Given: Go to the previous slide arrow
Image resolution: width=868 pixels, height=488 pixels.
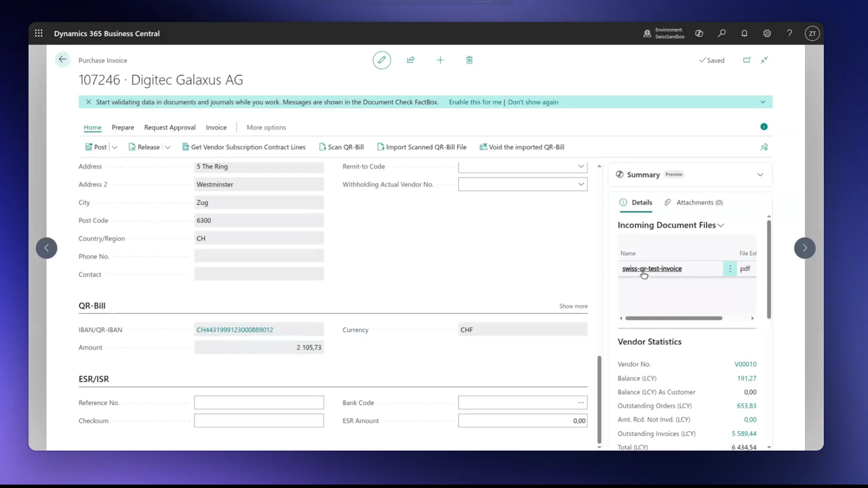Looking at the screenshot, I should pyautogui.click(x=47, y=248).
